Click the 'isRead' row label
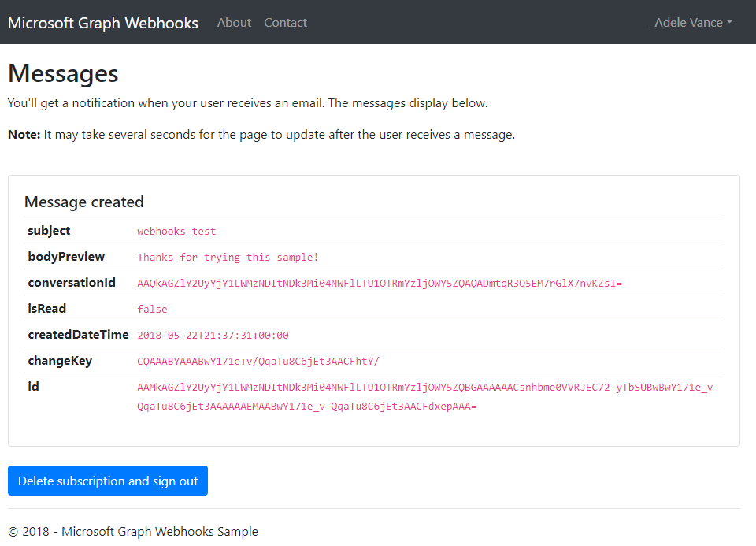Viewport: 756px width, 546px height. click(x=46, y=309)
